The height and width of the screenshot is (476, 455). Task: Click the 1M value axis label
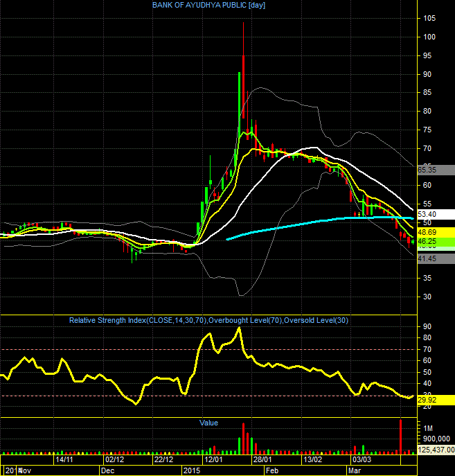tap(428, 428)
